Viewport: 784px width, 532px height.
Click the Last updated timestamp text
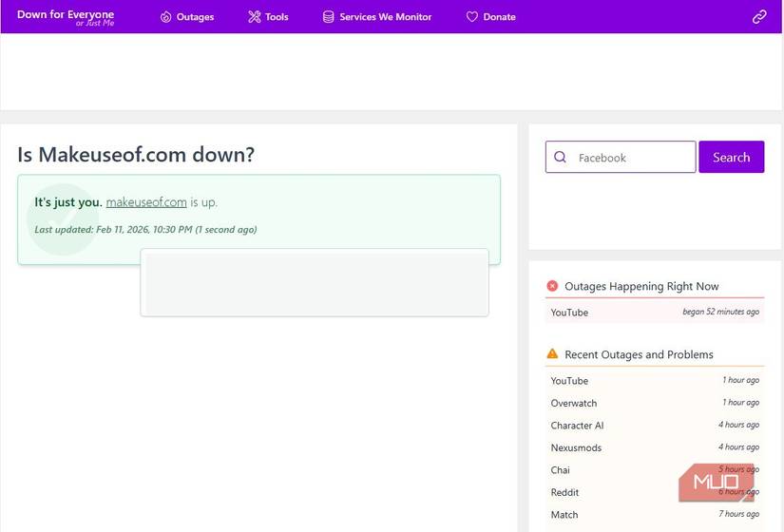pyautogui.click(x=145, y=230)
